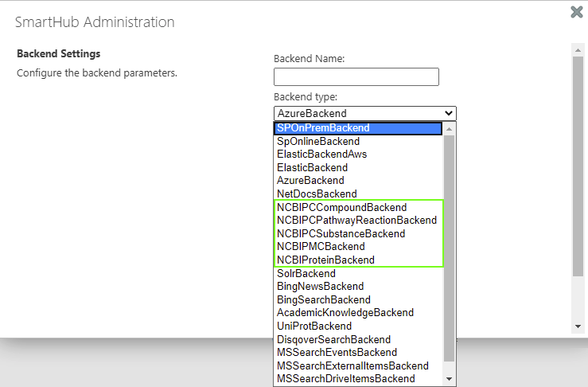This screenshot has width=588, height=387.
Task: Choose SpOnlineBackend option
Action: click(x=318, y=141)
